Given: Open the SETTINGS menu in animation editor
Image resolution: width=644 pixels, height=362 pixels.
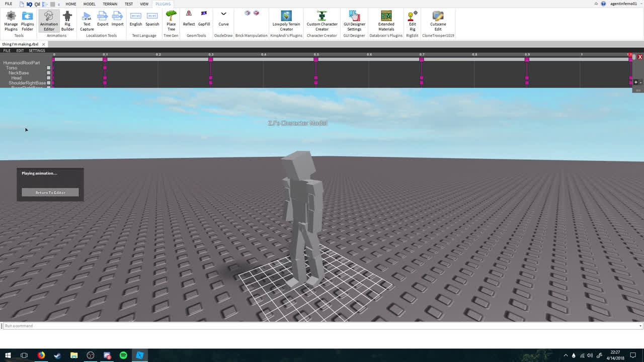Looking at the screenshot, I should [x=36, y=50].
